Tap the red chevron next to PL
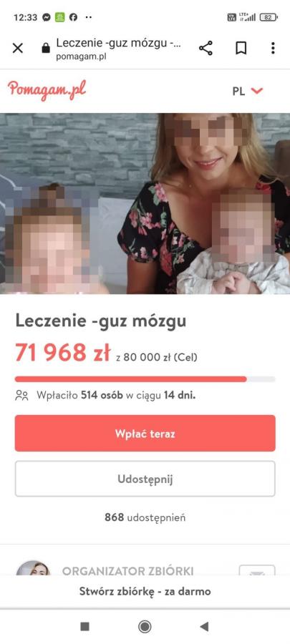The image size is (290, 644). click(257, 91)
